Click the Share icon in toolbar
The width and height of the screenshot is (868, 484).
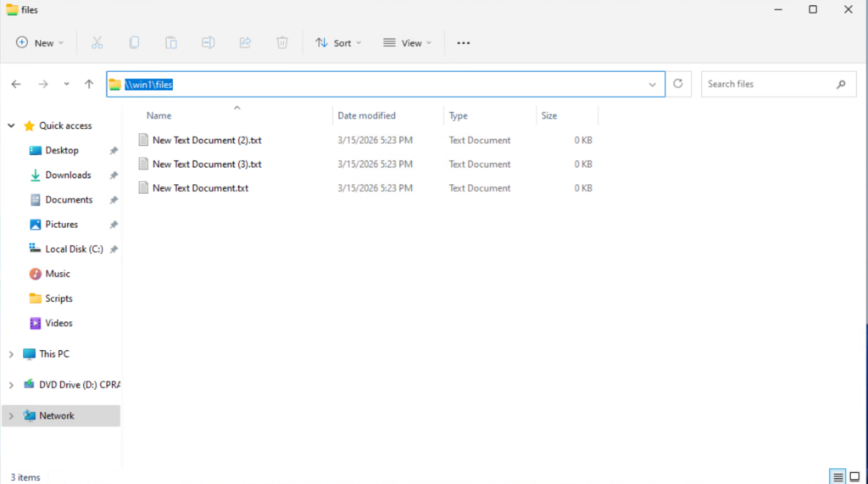pyautogui.click(x=245, y=42)
